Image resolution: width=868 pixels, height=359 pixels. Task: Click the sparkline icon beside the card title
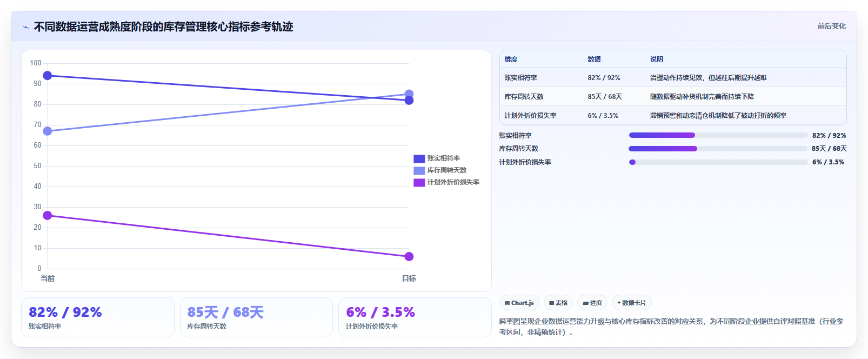[x=25, y=27]
